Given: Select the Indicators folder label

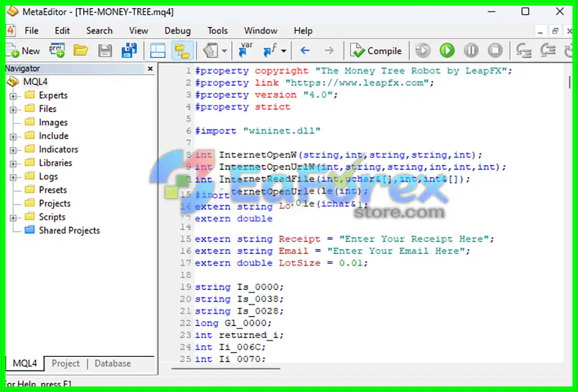Looking at the screenshot, I should point(58,149).
